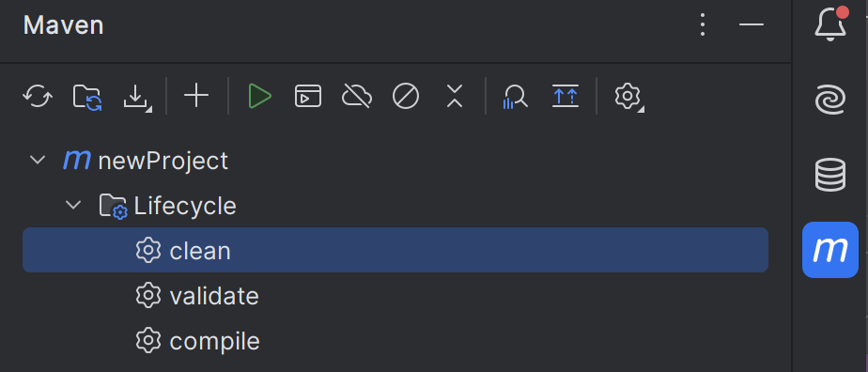The height and width of the screenshot is (372, 868).
Task: Collapse the newProject tree node
Action: (37, 161)
